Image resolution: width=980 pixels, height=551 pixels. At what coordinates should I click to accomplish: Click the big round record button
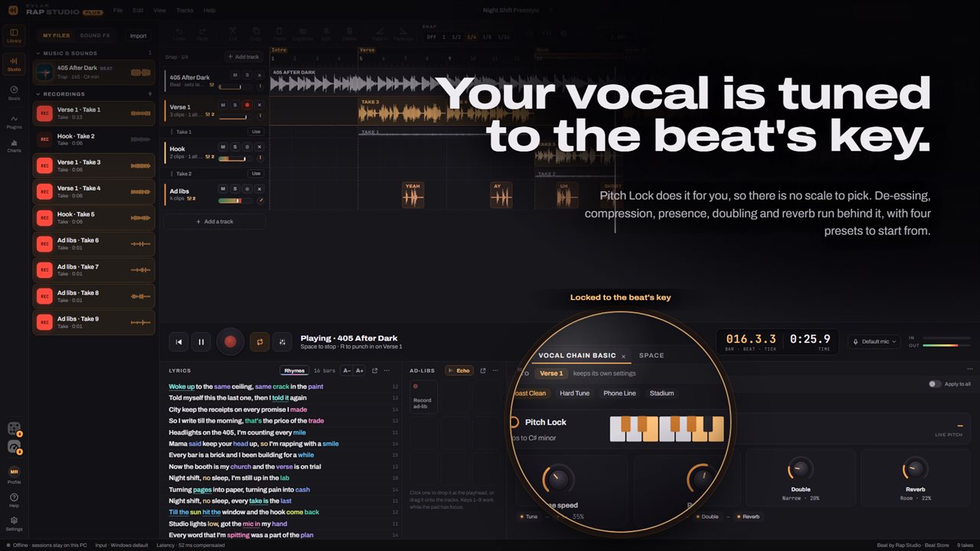(230, 341)
